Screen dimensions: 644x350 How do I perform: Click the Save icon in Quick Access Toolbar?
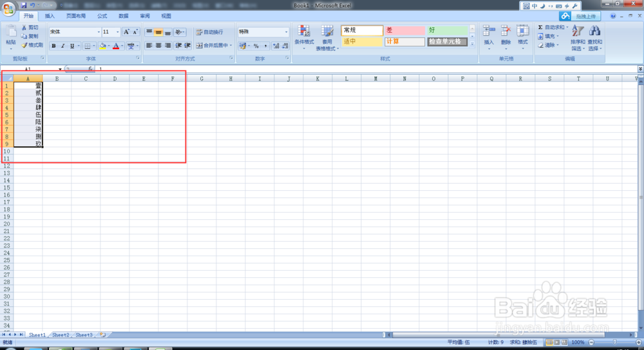[x=23, y=5]
